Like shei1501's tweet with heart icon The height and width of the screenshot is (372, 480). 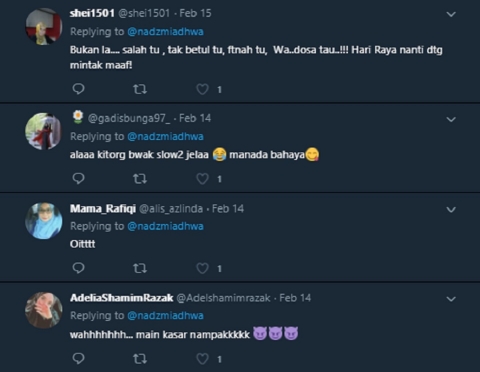point(202,89)
